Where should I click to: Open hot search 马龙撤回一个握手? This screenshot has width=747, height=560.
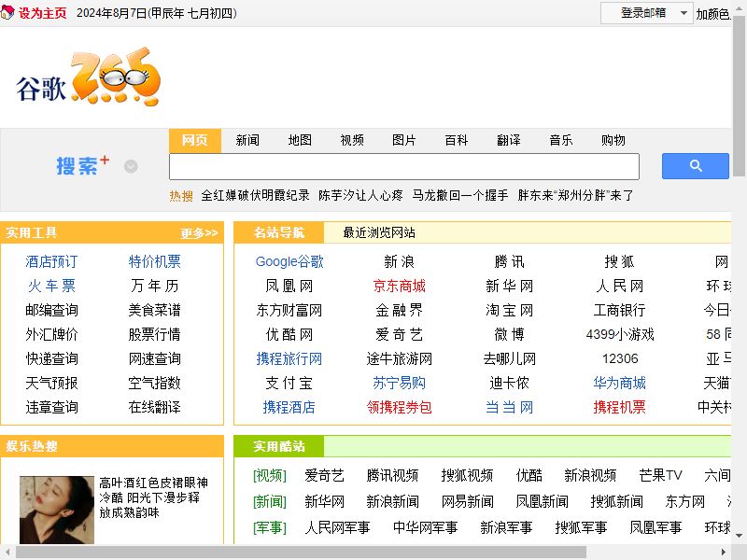pos(460,195)
